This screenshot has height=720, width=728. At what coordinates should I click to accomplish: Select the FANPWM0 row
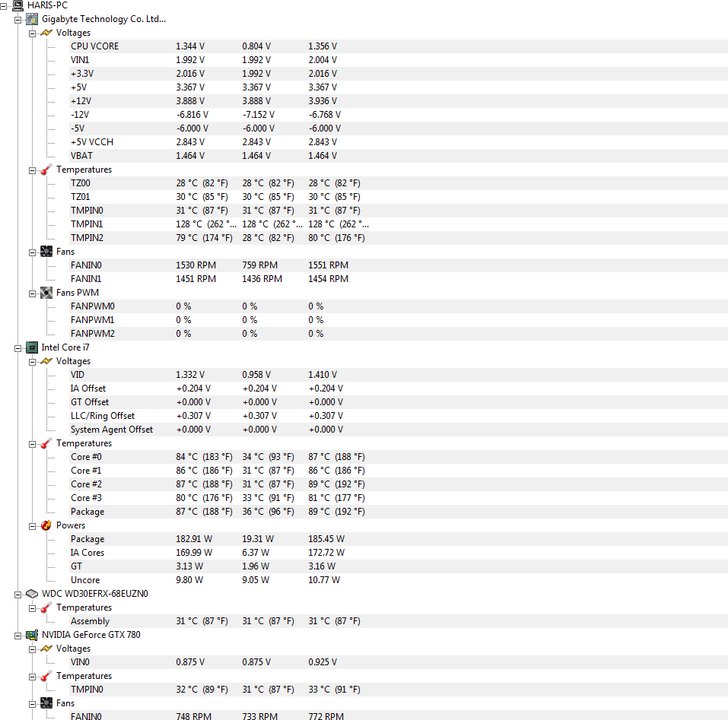[x=399, y=306]
